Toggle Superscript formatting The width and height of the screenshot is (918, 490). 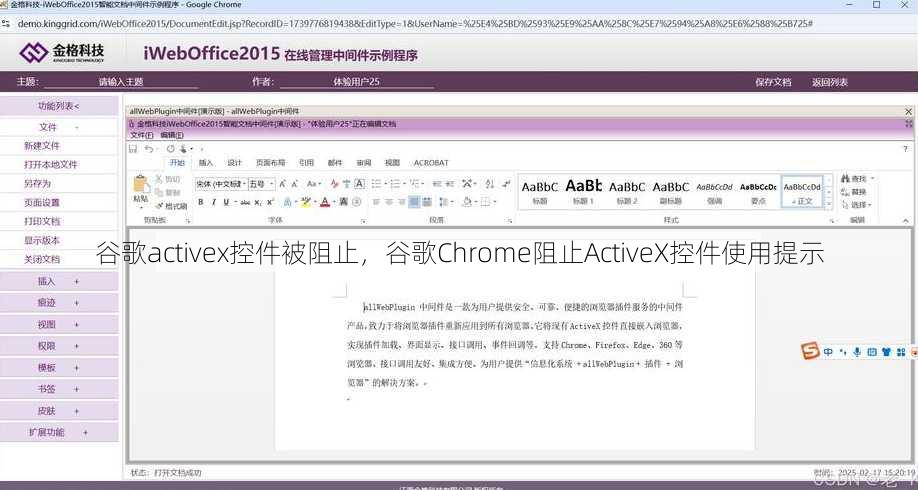pyautogui.click(x=270, y=202)
